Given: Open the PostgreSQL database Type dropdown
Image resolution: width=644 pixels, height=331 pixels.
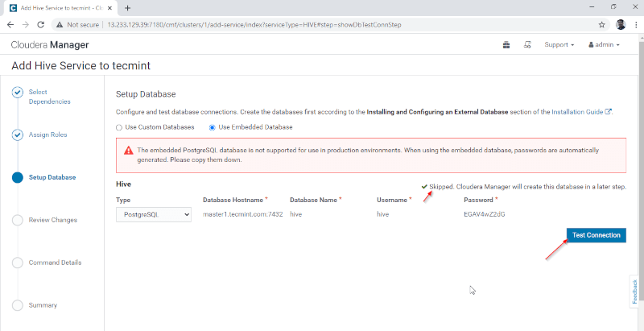Looking at the screenshot, I should coord(154,215).
